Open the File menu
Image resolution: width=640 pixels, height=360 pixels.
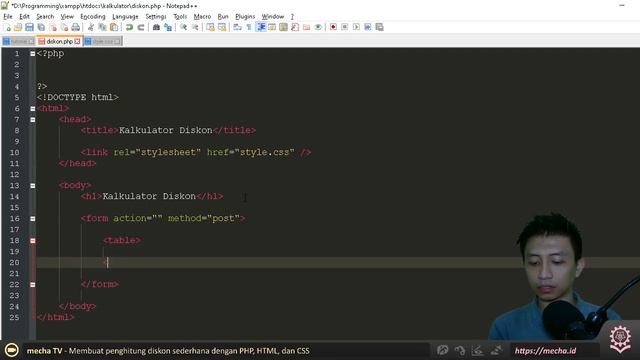(x=8, y=17)
